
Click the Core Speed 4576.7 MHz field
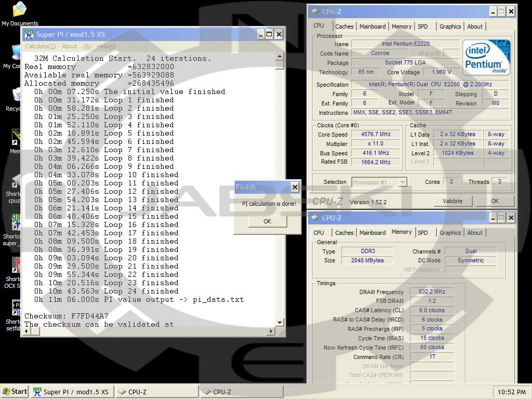pyautogui.click(x=376, y=135)
